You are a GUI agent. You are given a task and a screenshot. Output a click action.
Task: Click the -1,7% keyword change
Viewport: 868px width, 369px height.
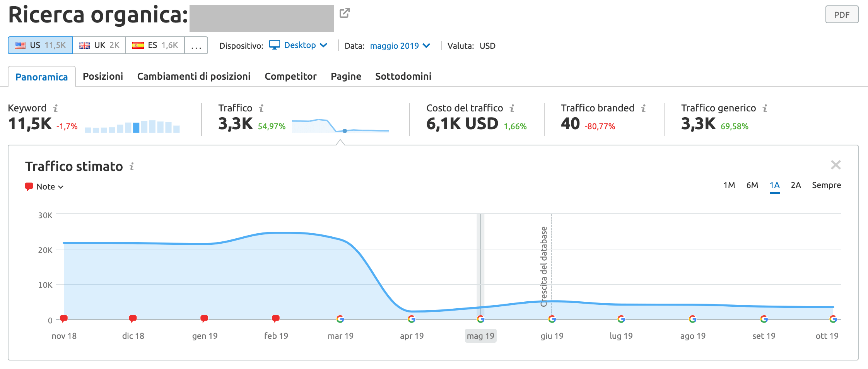tap(67, 126)
